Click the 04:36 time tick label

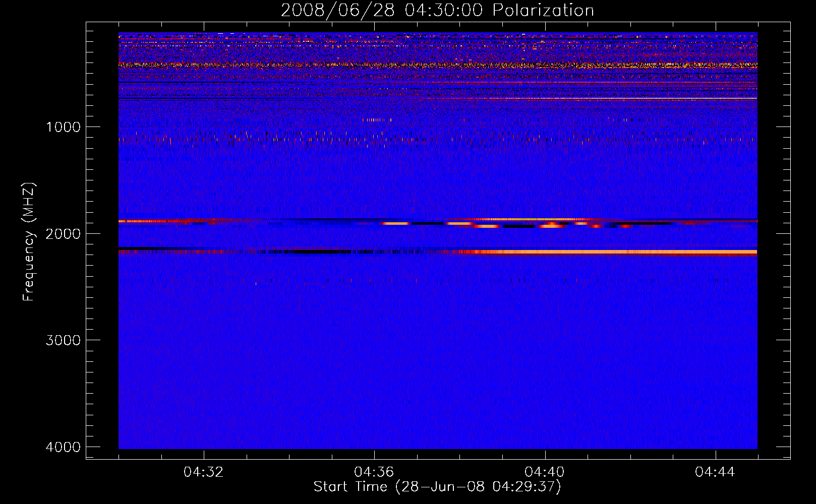point(374,472)
